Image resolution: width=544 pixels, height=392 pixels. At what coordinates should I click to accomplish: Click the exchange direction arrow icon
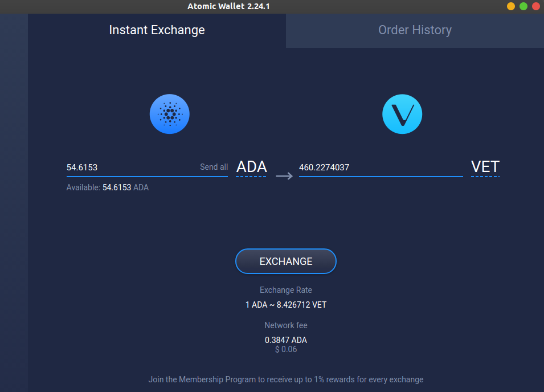click(283, 176)
